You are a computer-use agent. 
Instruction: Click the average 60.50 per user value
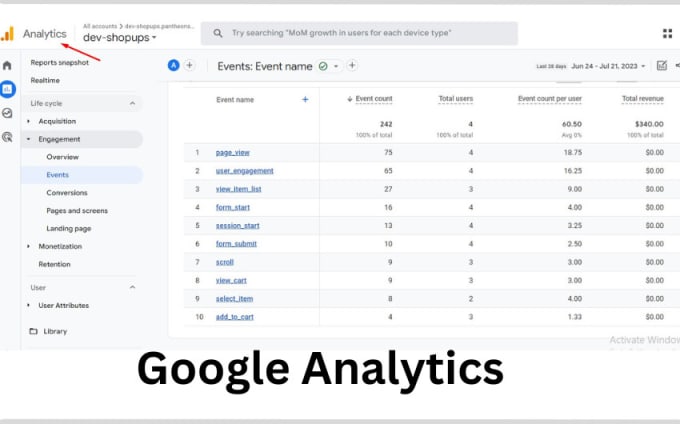click(x=572, y=124)
